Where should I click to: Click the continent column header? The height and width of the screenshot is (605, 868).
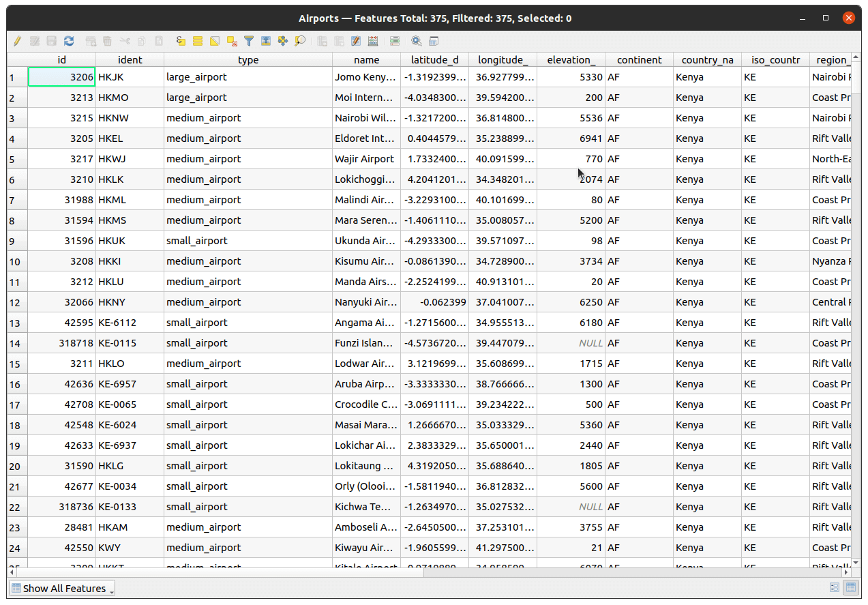point(640,60)
